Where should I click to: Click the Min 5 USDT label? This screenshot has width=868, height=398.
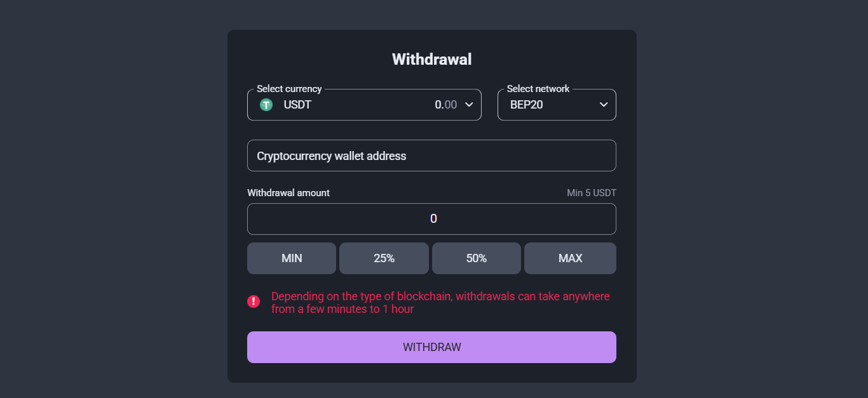pyautogui.click(x=591, y=192)
